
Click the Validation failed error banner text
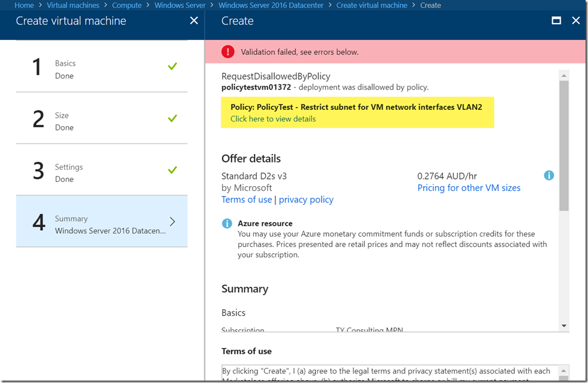coord(300,52)
